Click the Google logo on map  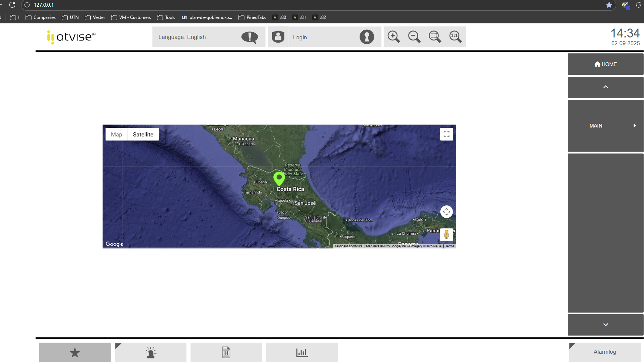(x=114, y=244)
